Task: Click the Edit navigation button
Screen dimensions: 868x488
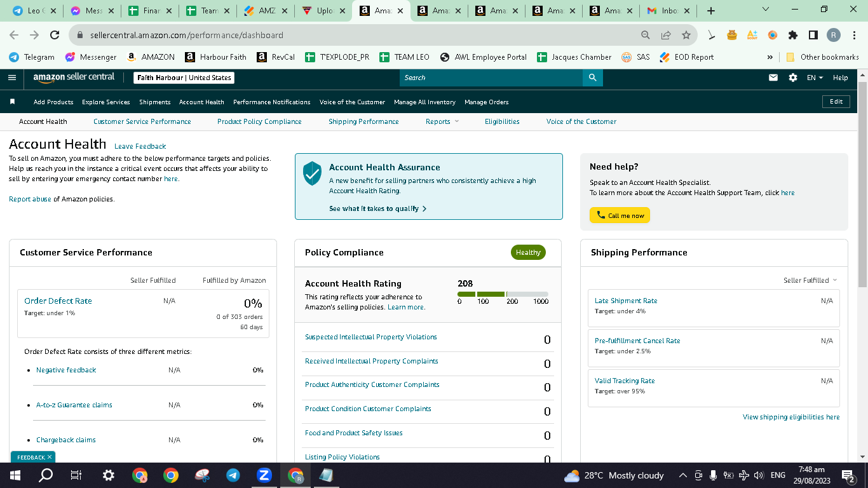Action: 836,102
